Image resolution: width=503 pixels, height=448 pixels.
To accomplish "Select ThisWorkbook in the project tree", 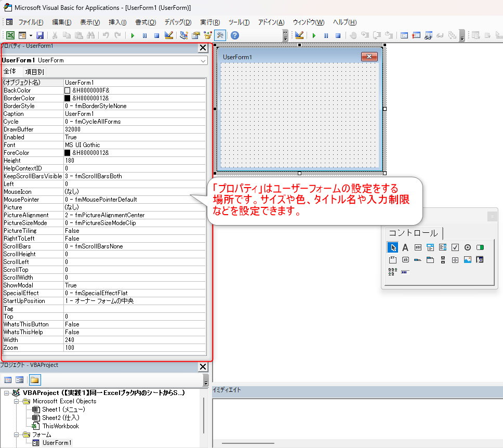I will (x=61, y=426).
